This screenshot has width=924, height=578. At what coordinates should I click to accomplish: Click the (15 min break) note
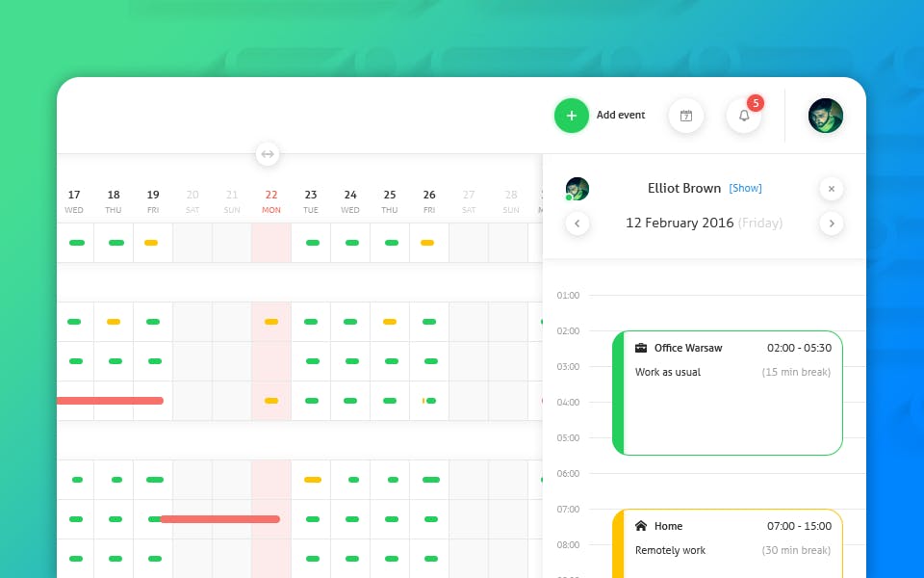pos(796,372)
